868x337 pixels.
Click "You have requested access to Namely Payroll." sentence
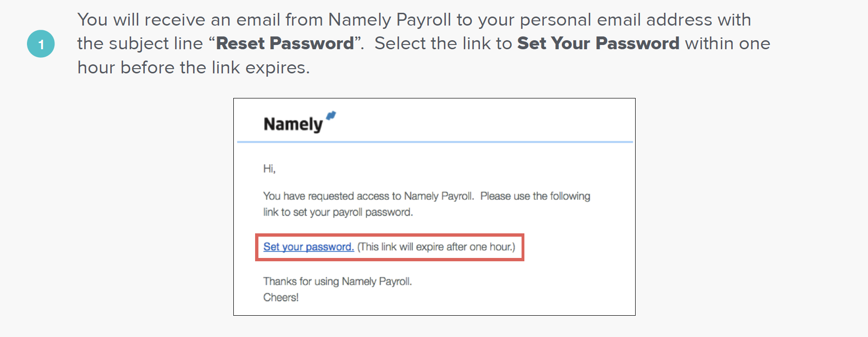368,196
